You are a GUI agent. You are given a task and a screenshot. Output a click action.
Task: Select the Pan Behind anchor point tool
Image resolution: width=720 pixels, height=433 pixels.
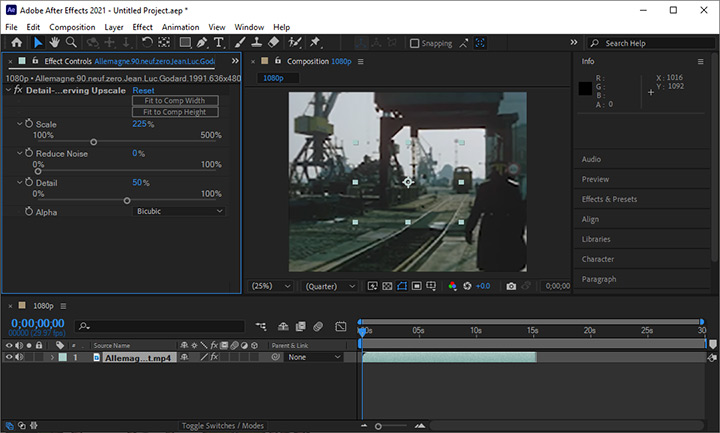(x=164, y=43)
